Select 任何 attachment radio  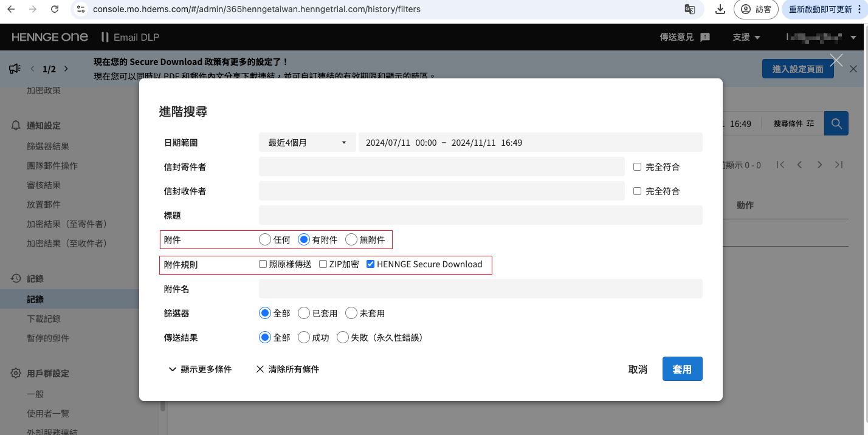pos(265,239)
